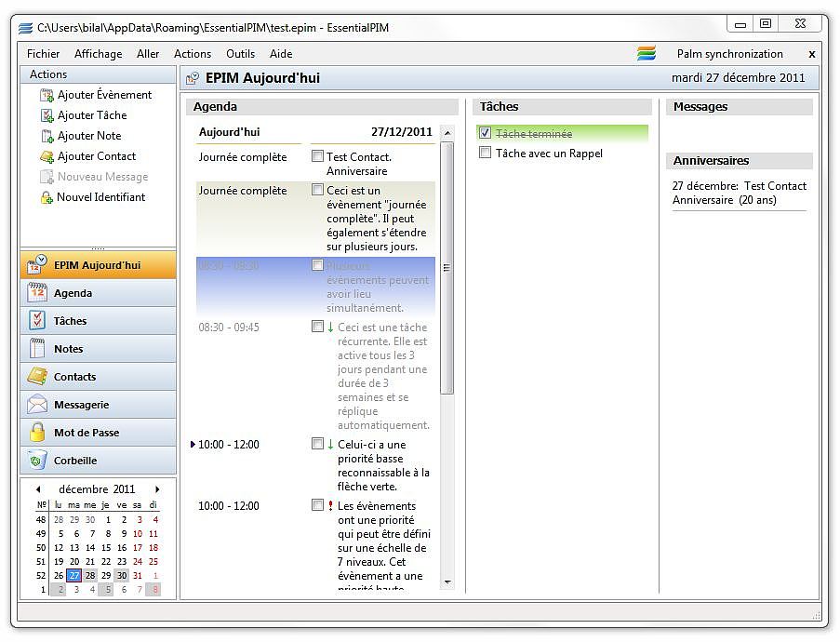Go to next month in mini calendar
This screenshot has width=840, height=642.
click(157, 489)
